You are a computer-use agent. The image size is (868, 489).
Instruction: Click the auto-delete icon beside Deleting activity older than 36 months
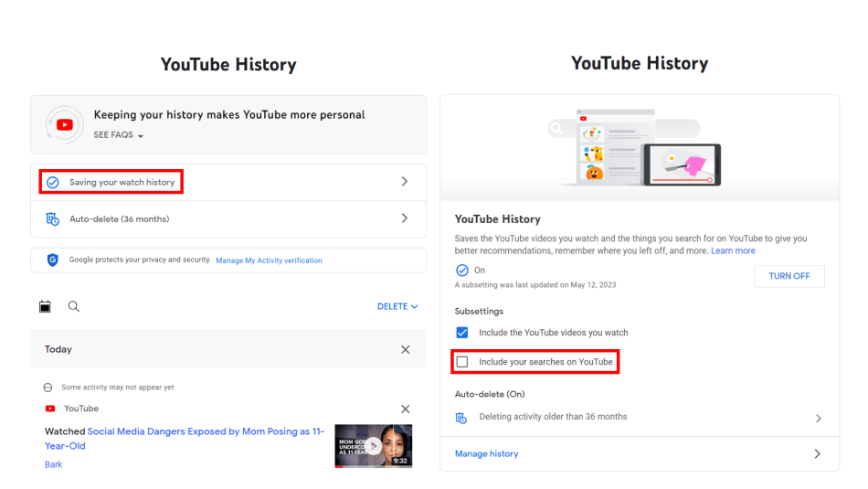click(x=461, y=418)
